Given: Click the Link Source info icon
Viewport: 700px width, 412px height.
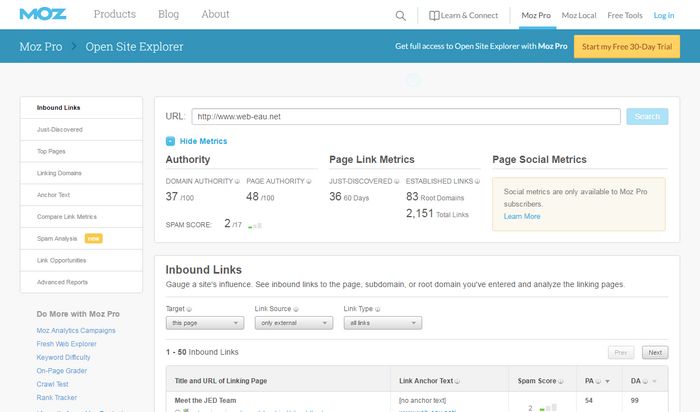Looking at the screenshot, I should pos(296,309).
